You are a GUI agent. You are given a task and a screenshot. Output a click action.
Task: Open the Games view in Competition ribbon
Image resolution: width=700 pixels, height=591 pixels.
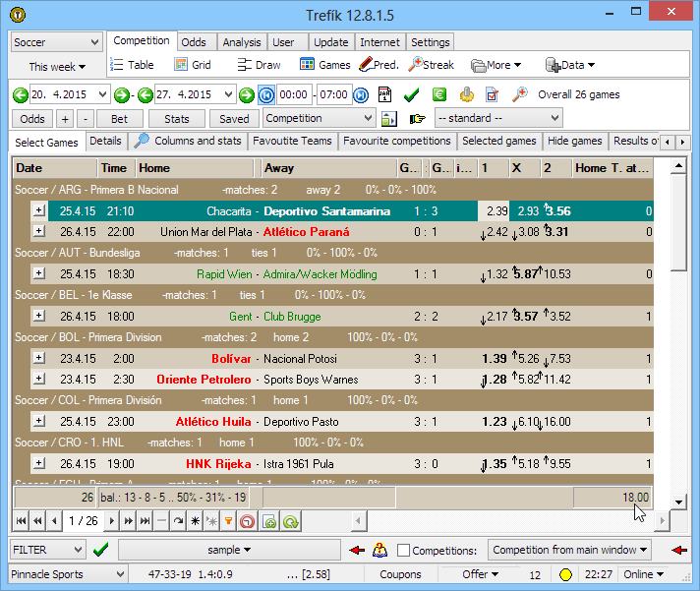[324, 65]
